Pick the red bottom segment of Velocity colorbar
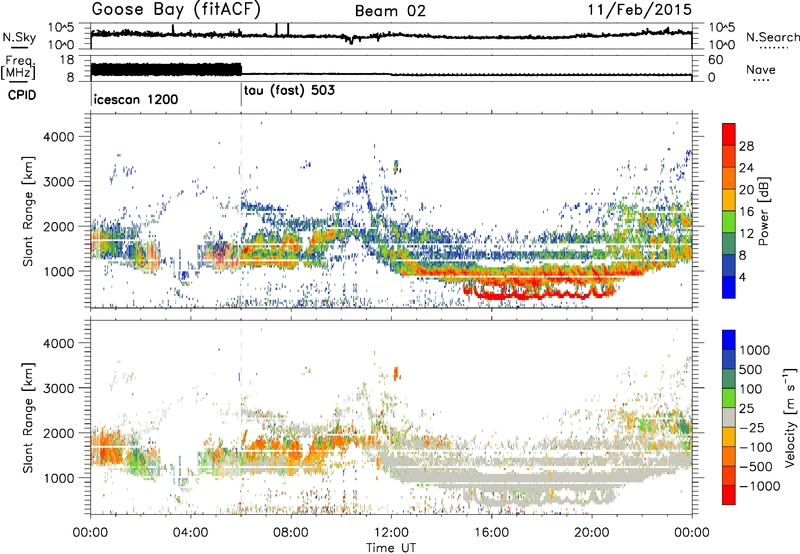Image resolution: width=800 pixels, height=554 pixels. click(x=729, y=495)
